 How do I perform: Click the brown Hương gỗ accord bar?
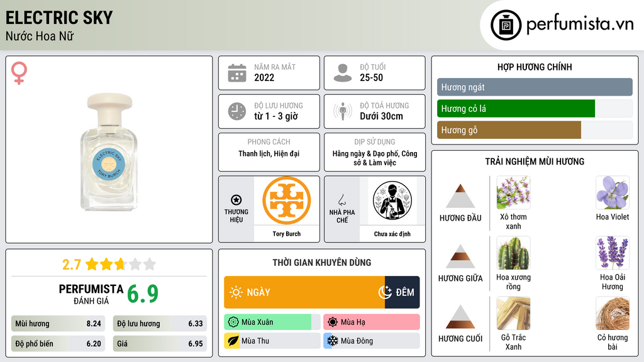(x=509, y=129)
